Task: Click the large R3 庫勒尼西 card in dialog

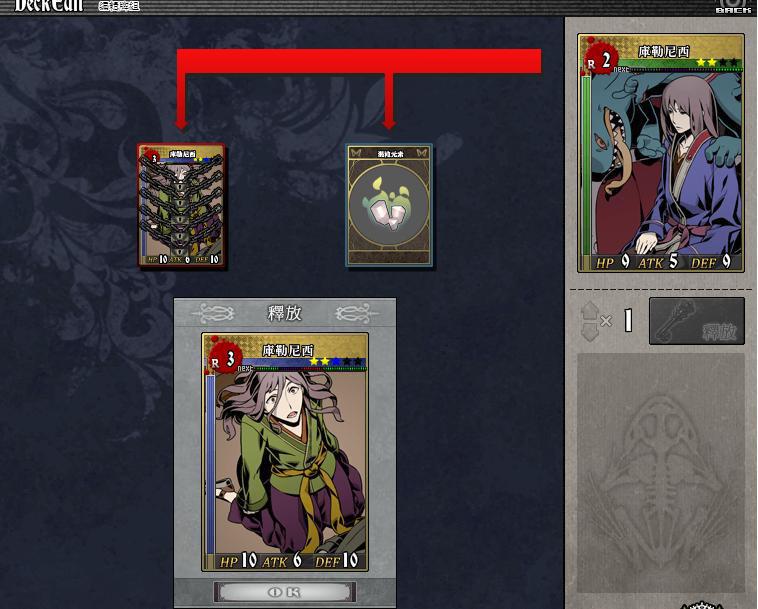Action: 285,451
